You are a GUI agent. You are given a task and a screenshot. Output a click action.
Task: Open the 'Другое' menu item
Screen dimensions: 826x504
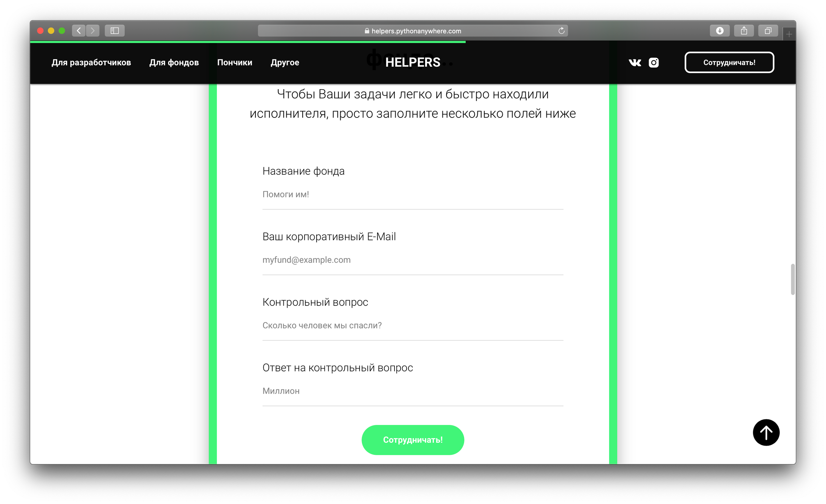[x=285, y=63]
